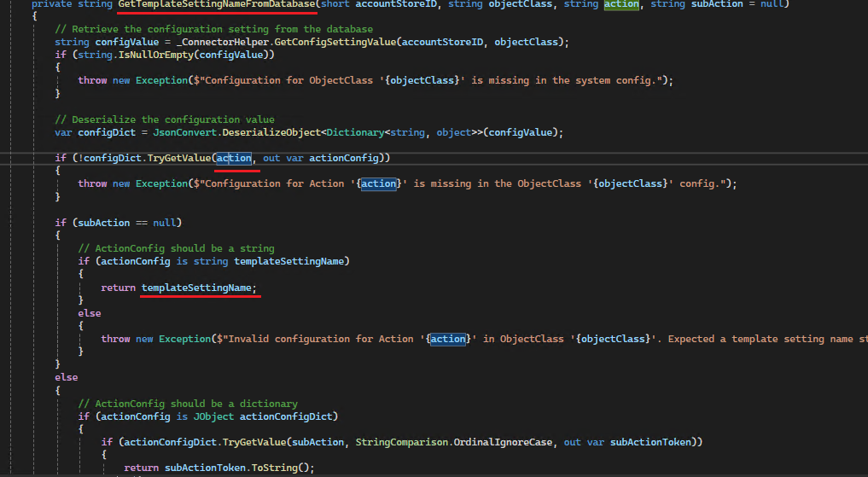Viewport: 868px width, 477px height.
Task: Click subActionToken in the 'out var subActionToken' expression
Action: (650, 442)
